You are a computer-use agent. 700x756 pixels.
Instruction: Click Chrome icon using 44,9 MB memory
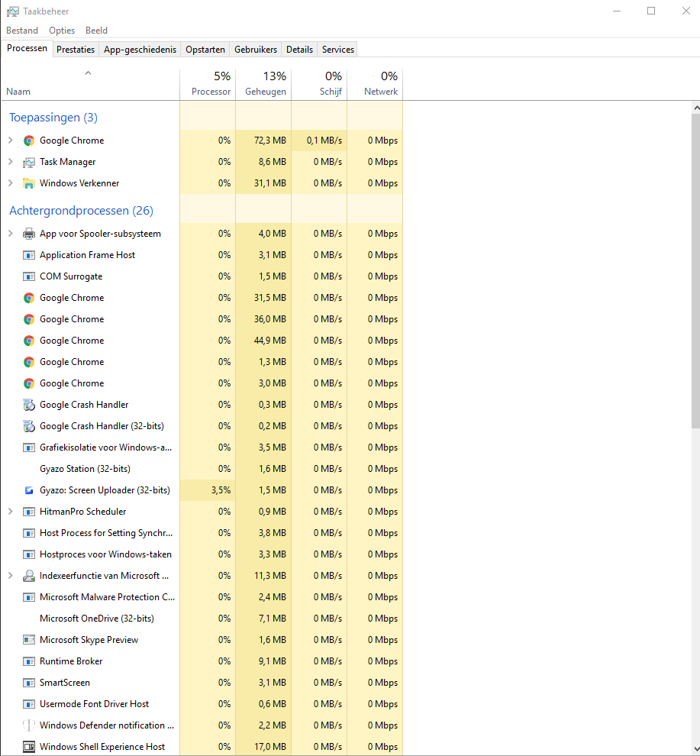click(x=29, y=341)
